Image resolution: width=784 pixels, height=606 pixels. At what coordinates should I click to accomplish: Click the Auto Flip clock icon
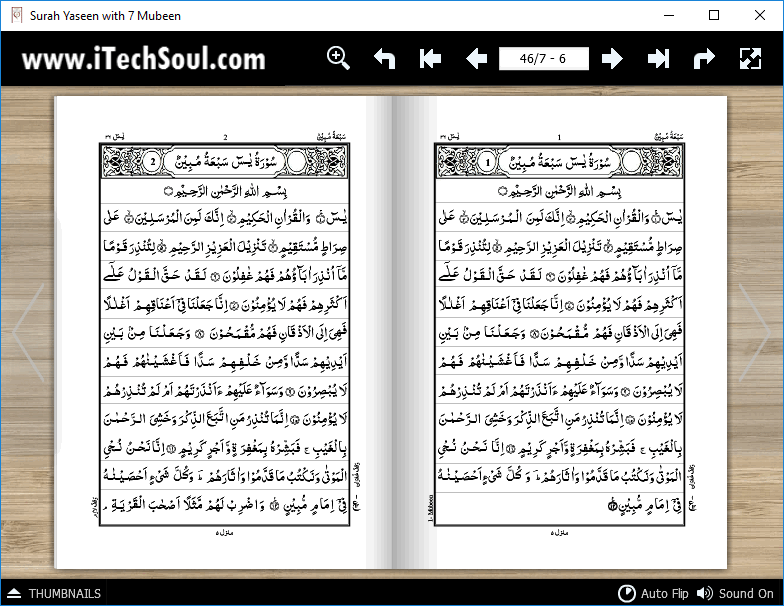[626, 594]
